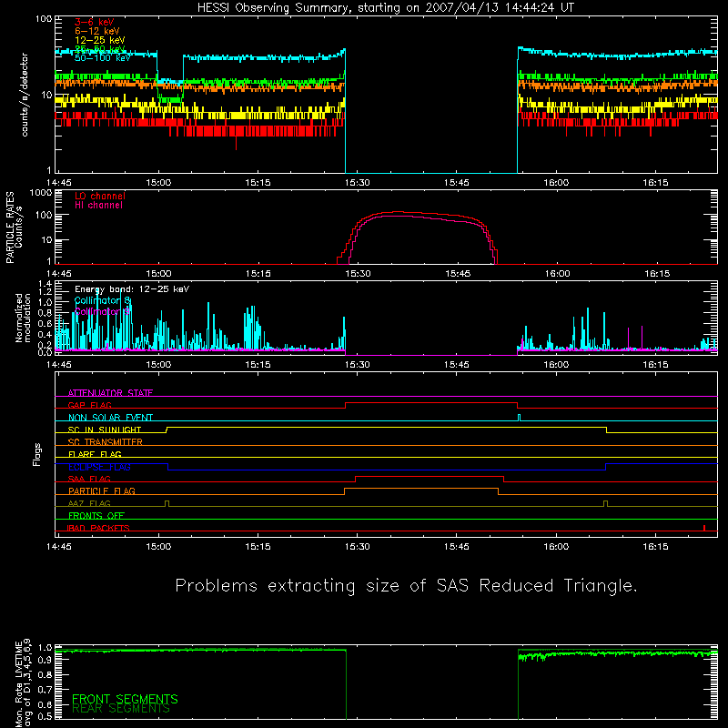Click the PARTICLE FLAG label
Viewport: 728px width, 728px height.
[102, 490]
